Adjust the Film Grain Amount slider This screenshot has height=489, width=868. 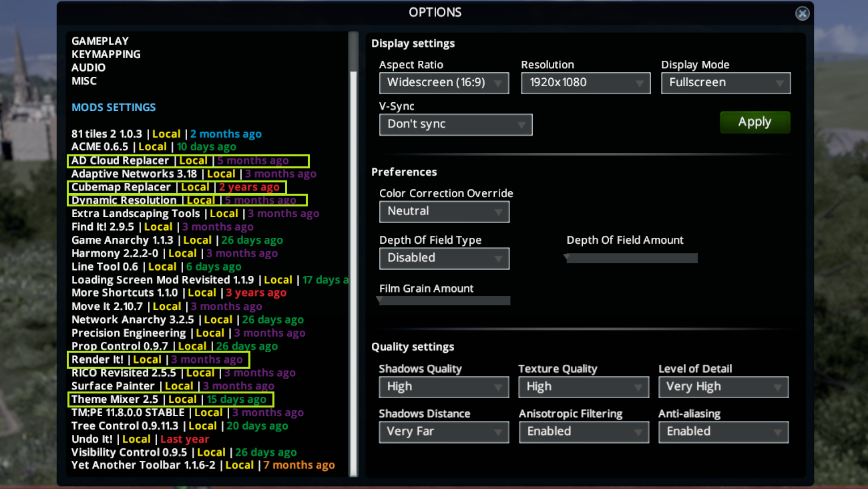click(445, 301)
